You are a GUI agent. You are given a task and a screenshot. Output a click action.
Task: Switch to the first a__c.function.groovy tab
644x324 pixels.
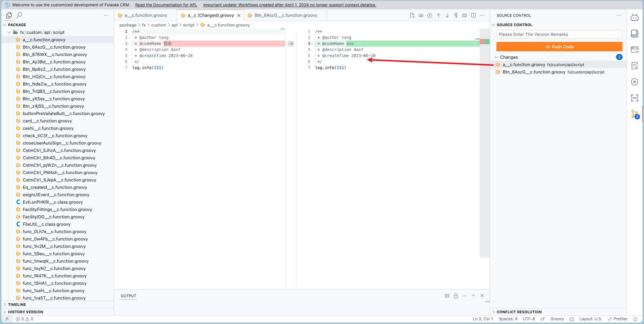[x=146, y=15]
